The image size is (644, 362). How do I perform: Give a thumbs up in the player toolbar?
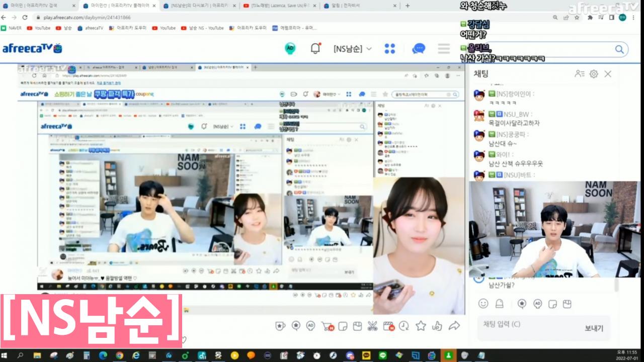[437, 326]
